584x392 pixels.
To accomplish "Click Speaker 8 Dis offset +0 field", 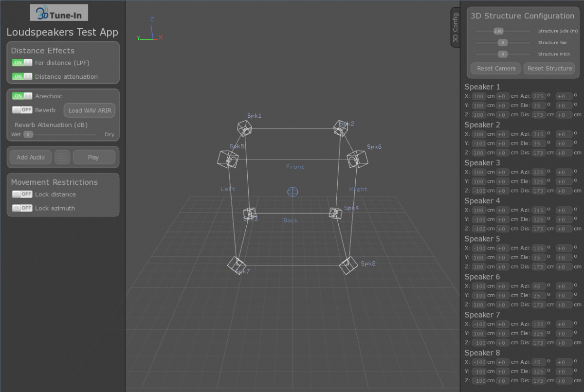I will point(565,380).
